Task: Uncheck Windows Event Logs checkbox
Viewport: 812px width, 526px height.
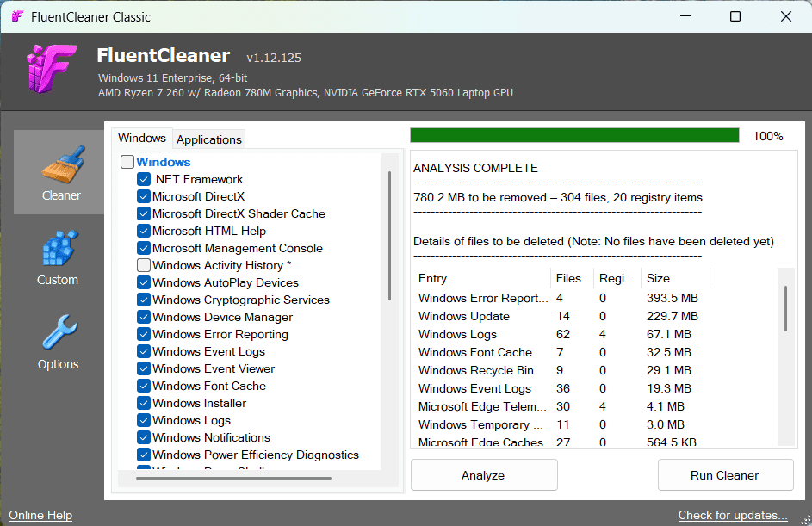Action: click(144, 351)
